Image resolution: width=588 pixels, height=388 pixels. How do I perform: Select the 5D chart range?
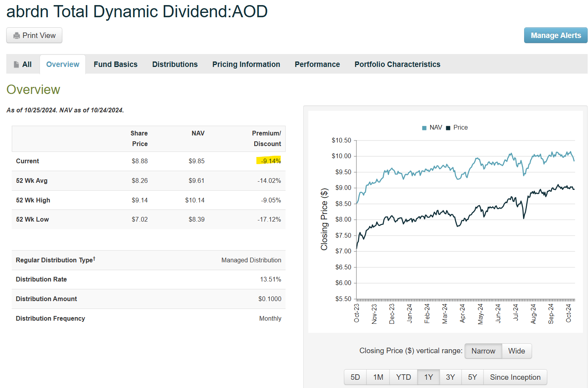tap(355, 377)
